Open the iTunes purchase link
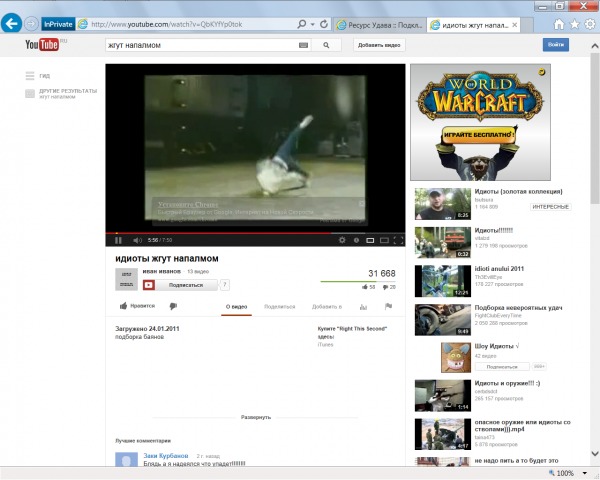 coord(325,344)
